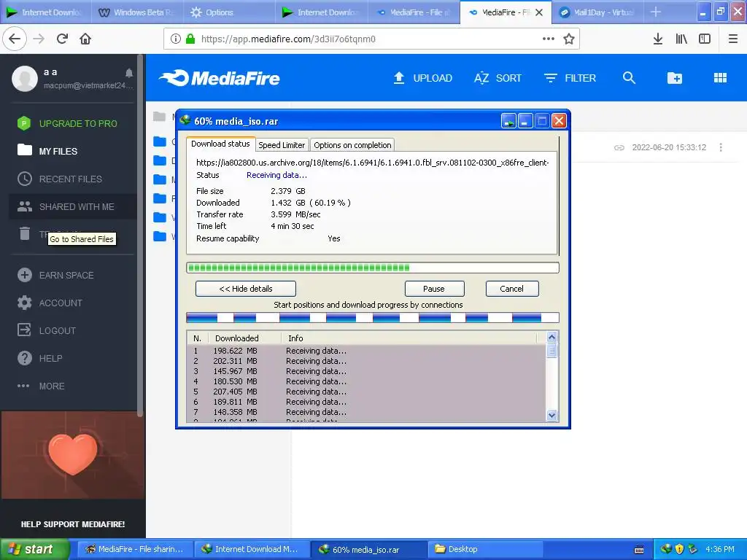The width and height of the screenshot is (747, 560).
Task: Close the active MediaFire browser tab
Action: point(539,12)
